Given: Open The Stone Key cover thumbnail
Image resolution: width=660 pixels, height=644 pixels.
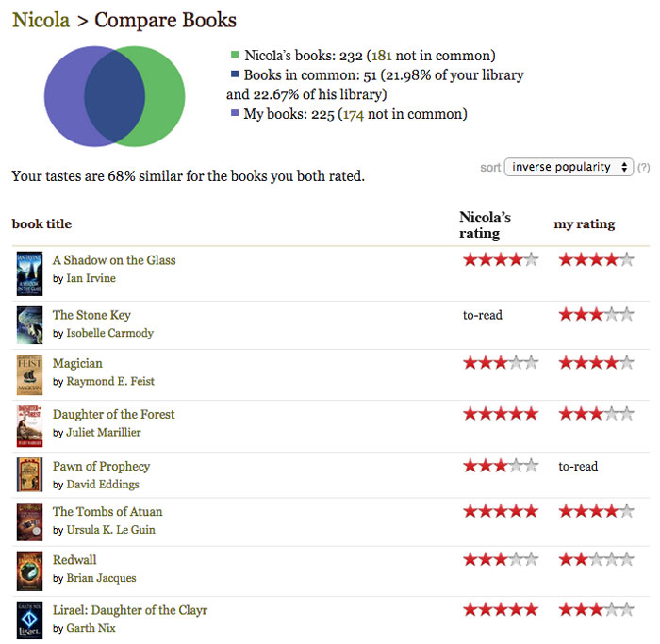Looking at the screenshot, I should coord(29,324).
